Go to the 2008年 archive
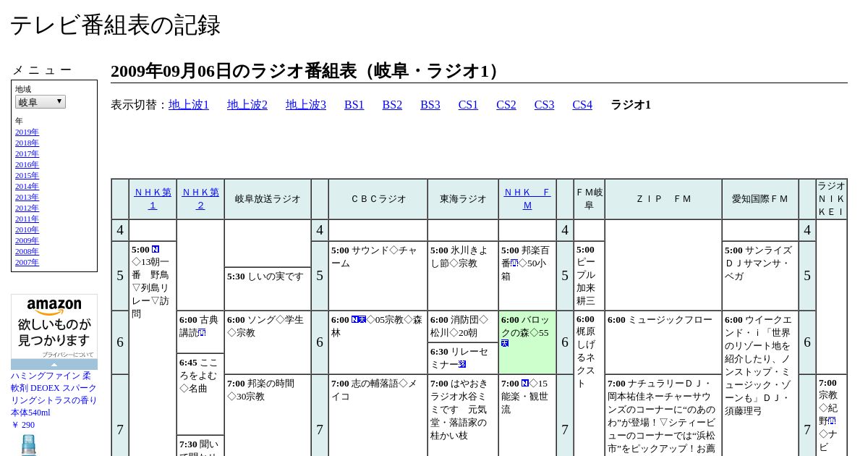Image resolution: width=868 pixels, height=456 pixels. tap(27, 251)
